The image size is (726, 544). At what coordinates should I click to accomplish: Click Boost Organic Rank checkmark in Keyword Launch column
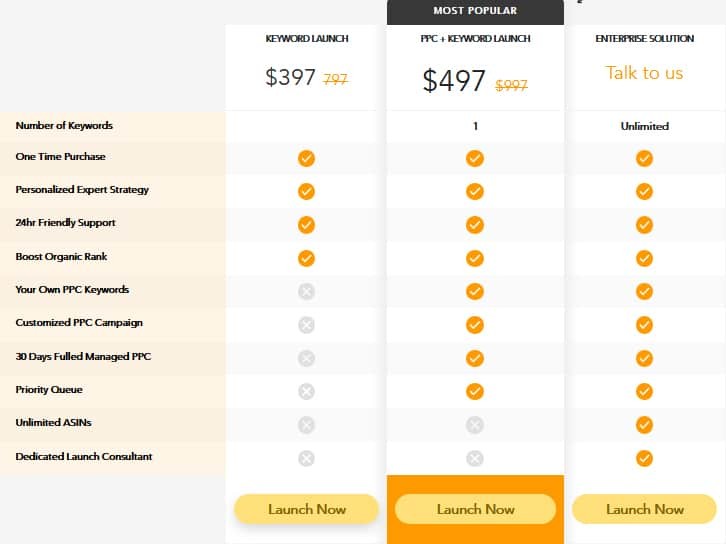(306, 258)
